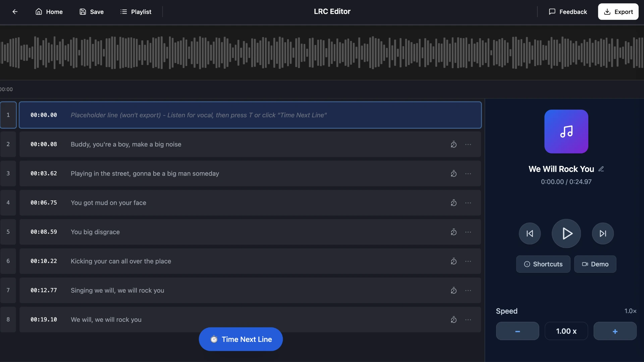The height and width of the screenshot is (362, 644).
Task: Click the Feedback speech-bubble icon
Action: click(x=552, y=11)
